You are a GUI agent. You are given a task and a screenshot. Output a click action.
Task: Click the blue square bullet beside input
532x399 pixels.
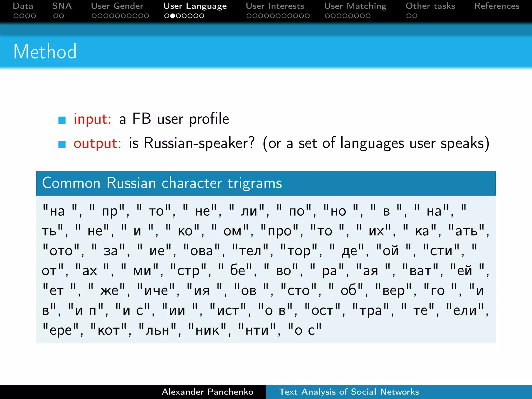62,120
